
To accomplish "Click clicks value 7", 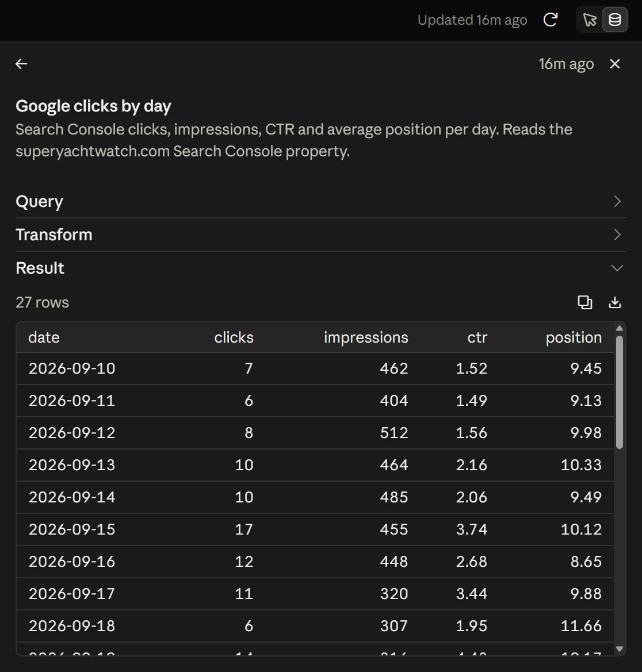I will pyautogui.click(x=249, y=368).
